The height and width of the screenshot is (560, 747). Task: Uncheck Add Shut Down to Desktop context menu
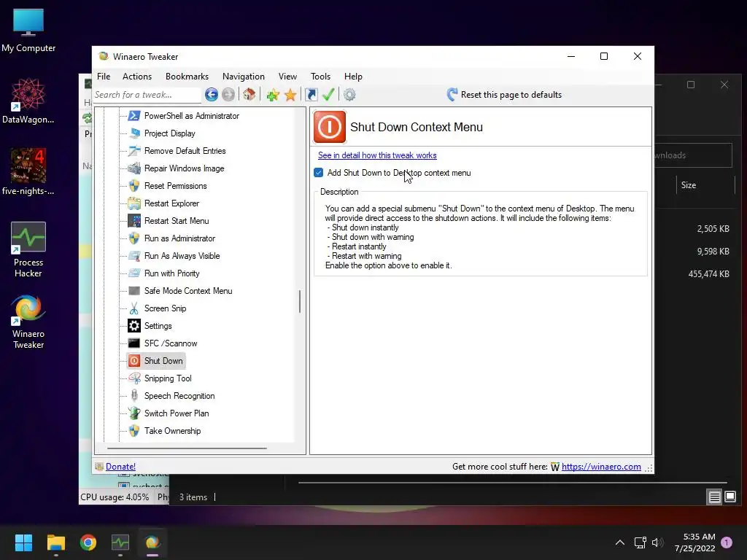click(x=319, y=173)
